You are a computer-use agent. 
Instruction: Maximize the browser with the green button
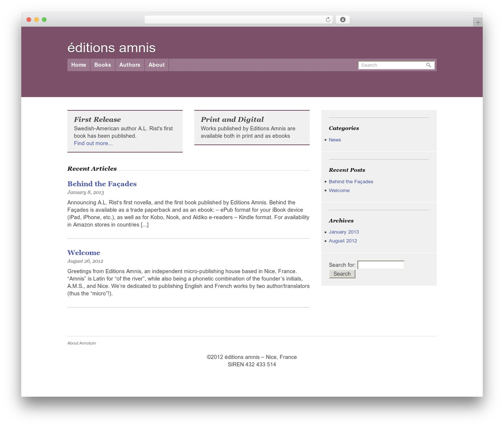pyautogui.click(x=44, y=20)
